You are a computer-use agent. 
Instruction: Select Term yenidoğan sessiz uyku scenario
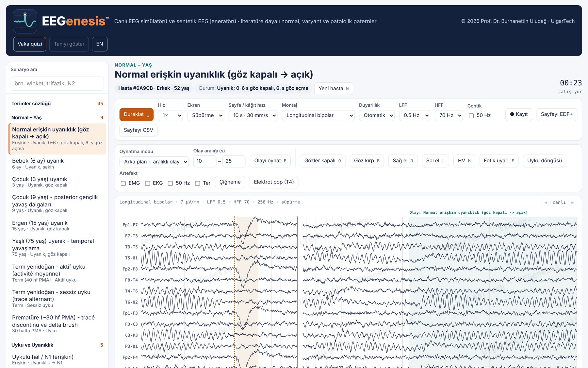[x=57, y=298]
